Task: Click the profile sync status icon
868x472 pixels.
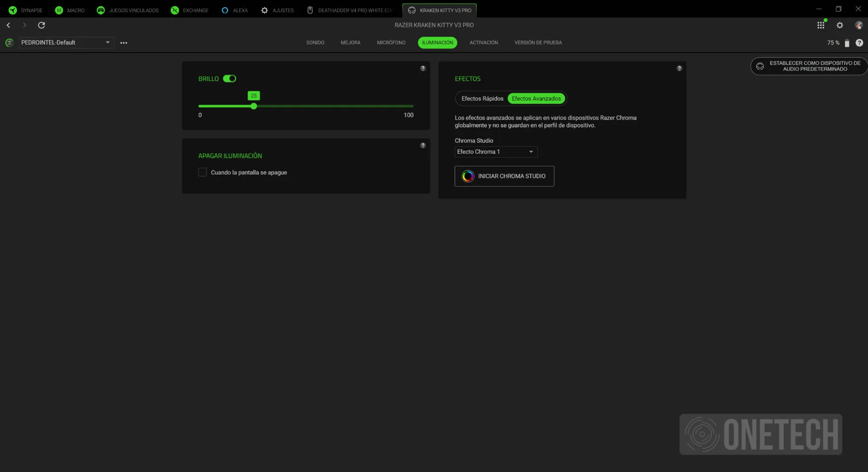Action: coord(9,43)
